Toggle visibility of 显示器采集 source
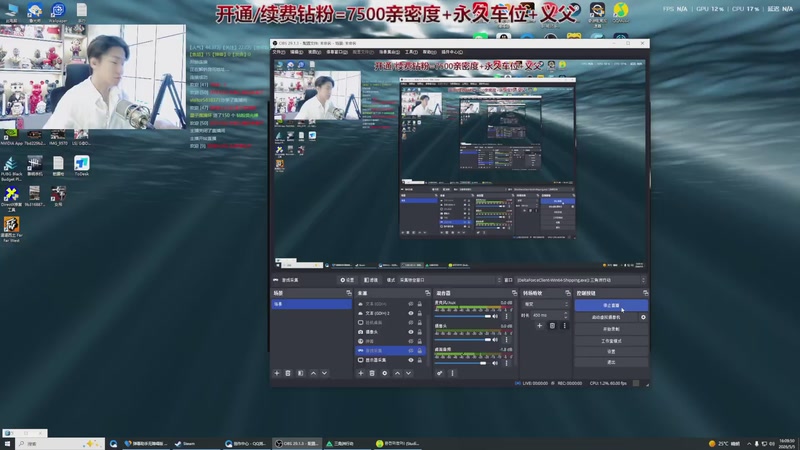The image size is (800, 450). click(x=411, y=360)
